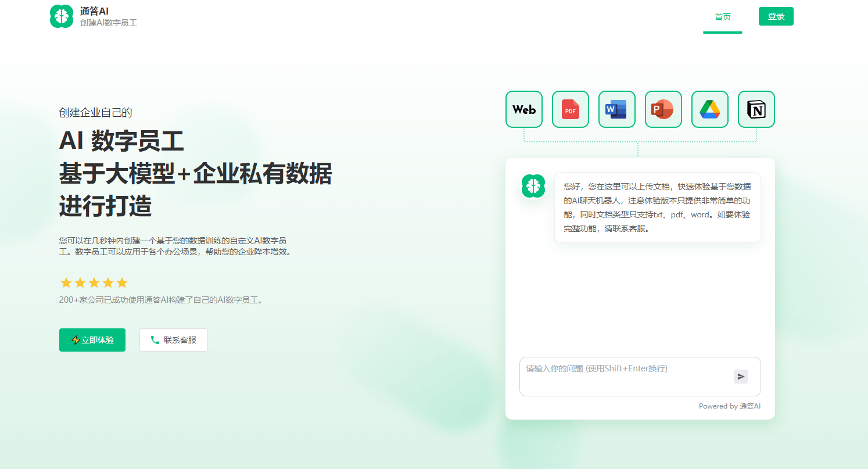Switch to the 首页 navigation tab
868x469 pixels.
722,17
